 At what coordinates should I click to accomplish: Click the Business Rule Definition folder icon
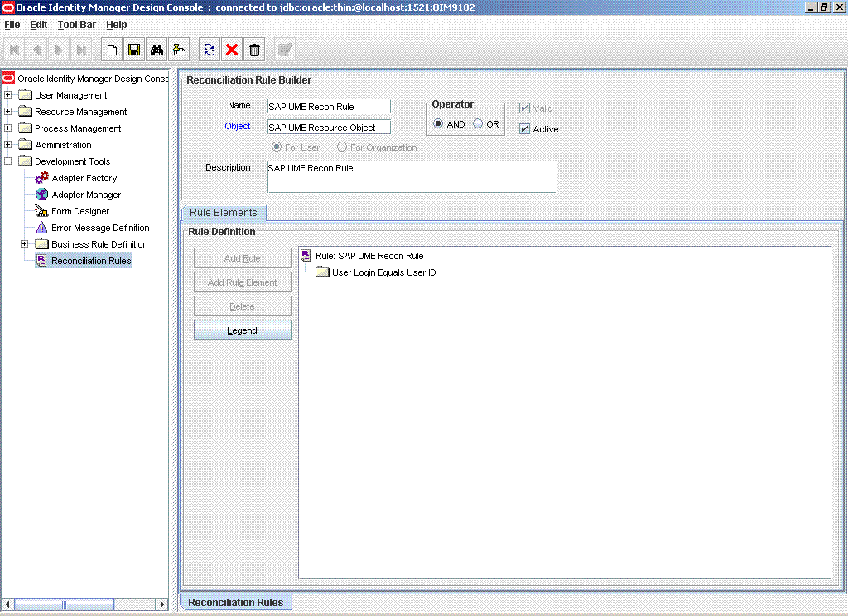point(42,244)
